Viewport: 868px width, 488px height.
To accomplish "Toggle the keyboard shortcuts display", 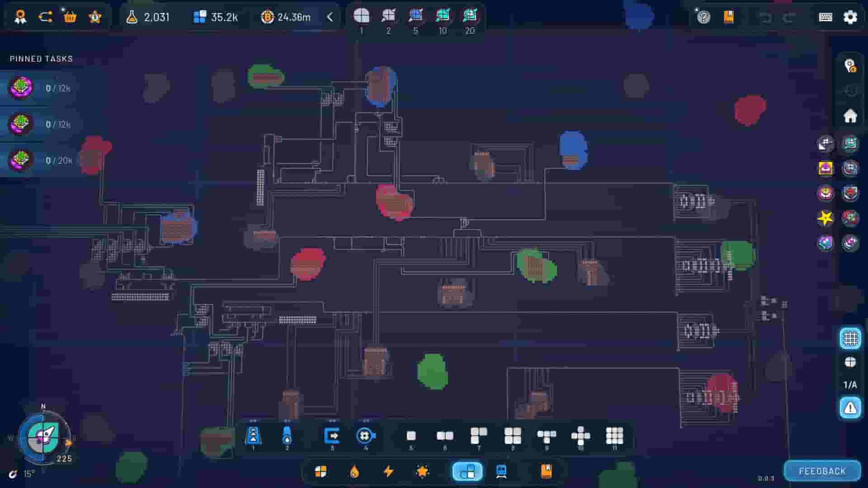I will coord(827,17).
